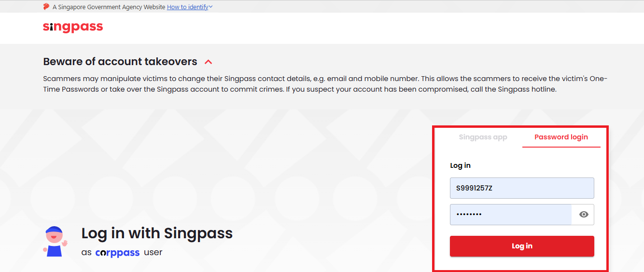
Task: Click the Singpass mascot character illustration
Action: (x=55, y=241)
